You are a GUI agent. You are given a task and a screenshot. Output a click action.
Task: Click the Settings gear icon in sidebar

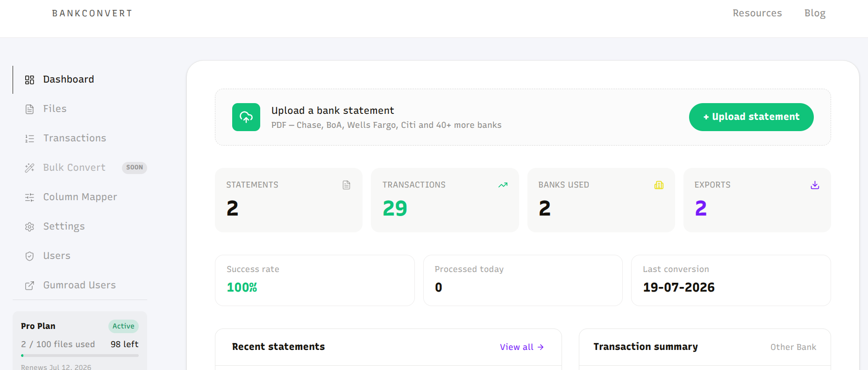[x=29, y=227]
